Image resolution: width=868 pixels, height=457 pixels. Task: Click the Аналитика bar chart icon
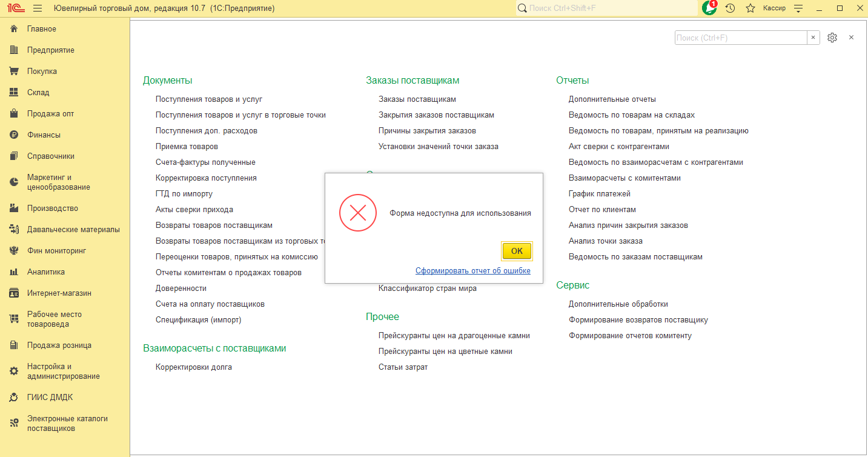coord(14,272)
